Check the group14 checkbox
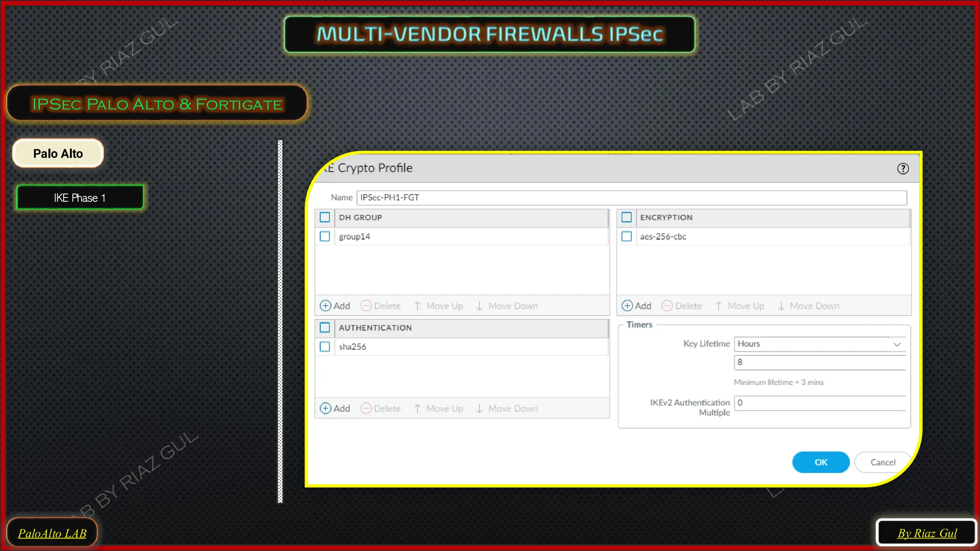980x551 pixels. point(325,236)
